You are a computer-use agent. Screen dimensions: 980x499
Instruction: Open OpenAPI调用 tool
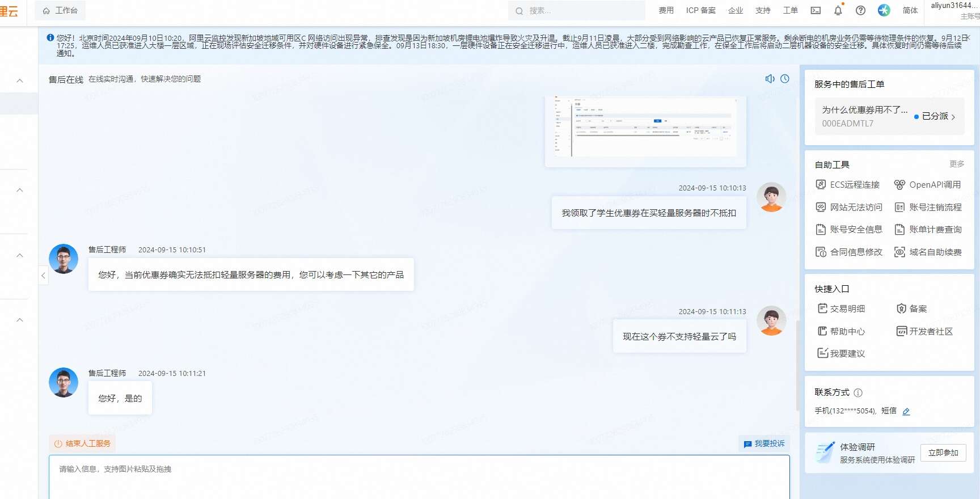pyautogui.click(x=928, y=185)
